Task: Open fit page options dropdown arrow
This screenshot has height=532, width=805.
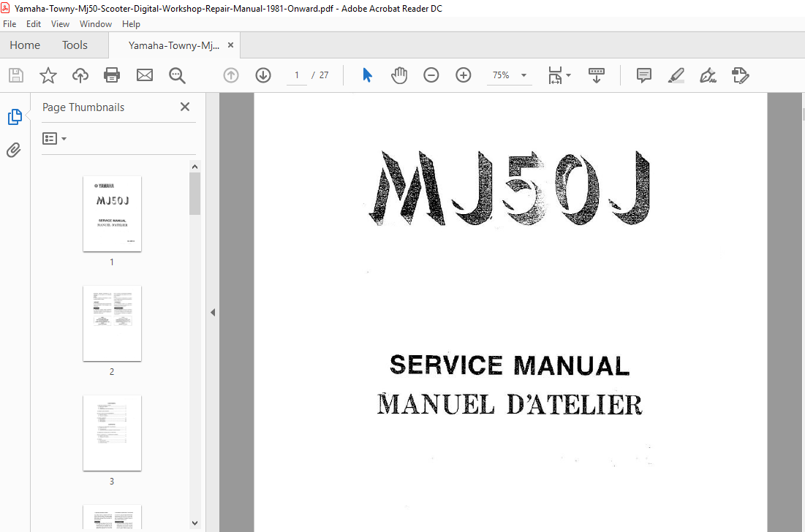Action: pyautogui.click(x=568, y=75)
